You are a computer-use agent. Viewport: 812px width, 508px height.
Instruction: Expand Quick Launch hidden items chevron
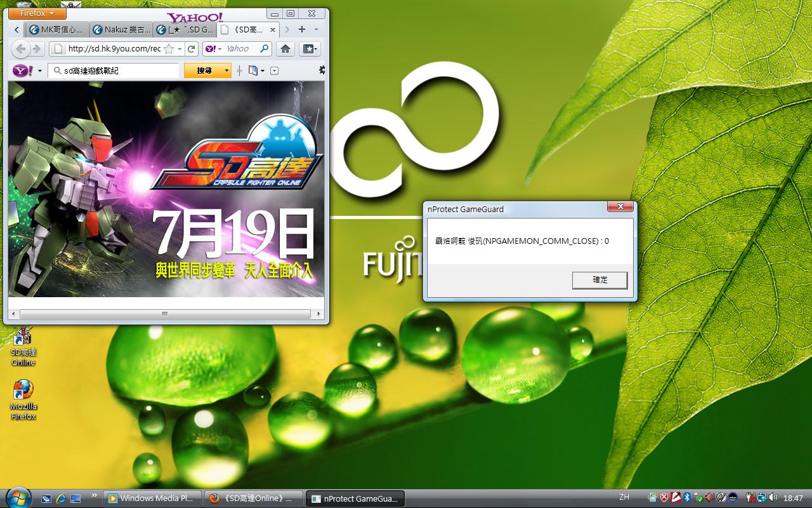point(95,495)
